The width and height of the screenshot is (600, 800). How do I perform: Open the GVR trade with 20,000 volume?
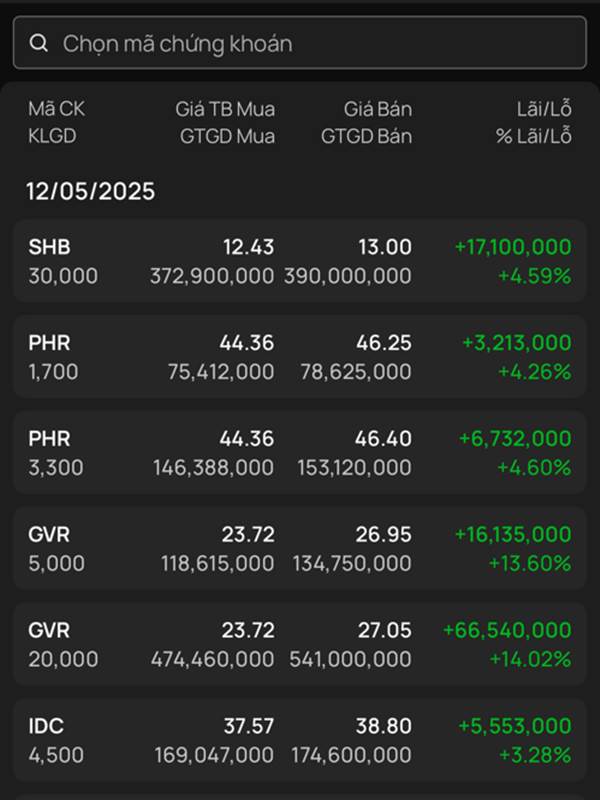point(300,644)
